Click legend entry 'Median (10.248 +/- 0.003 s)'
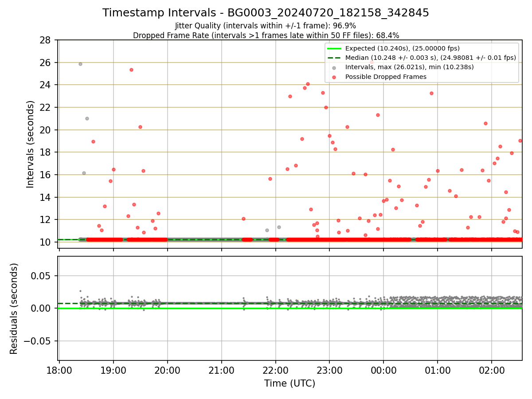Screen dimensions: 532x399 coord(430,58)
